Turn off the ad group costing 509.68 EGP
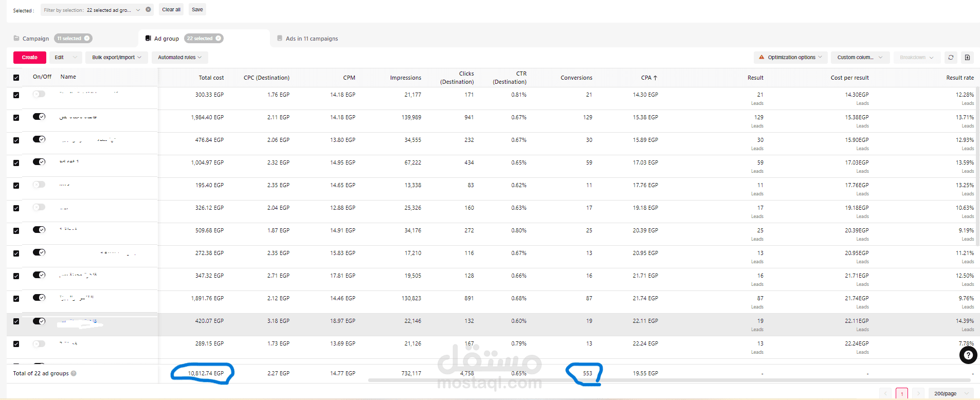Image resolution: width=980 pixels, height=400 pixels. coord(39,230)
